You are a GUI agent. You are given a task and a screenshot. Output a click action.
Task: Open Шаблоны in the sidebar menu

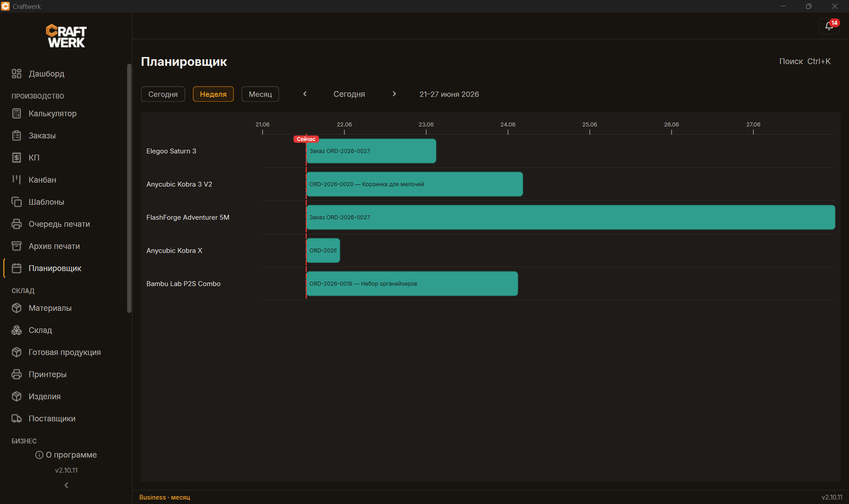click(46, 202)
